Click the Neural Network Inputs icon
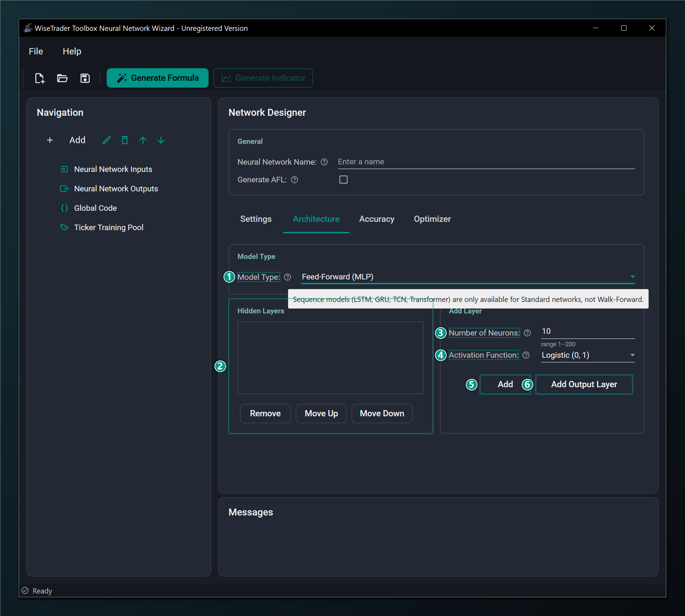 pyautogui.click(x=64, y=169)
